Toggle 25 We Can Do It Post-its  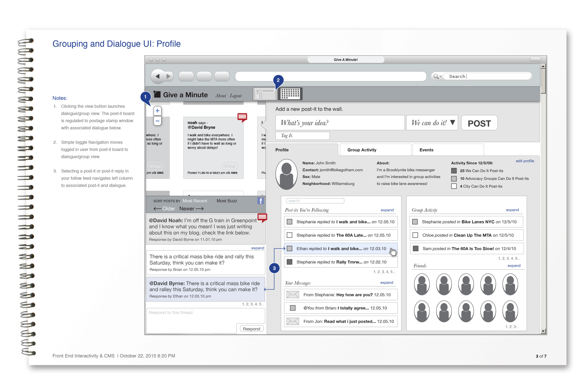454,171
